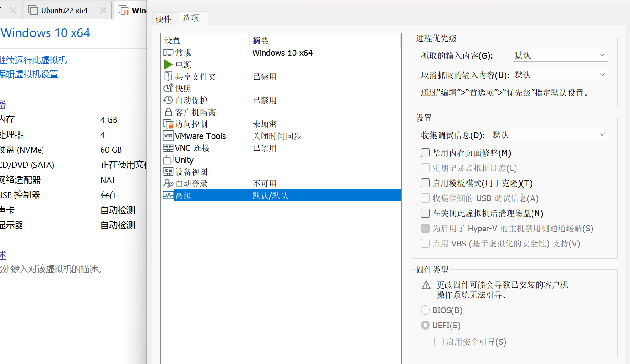630x364 pixels.
Task: Click the 客户机隔离 lock icon
Action: (168, 112)
